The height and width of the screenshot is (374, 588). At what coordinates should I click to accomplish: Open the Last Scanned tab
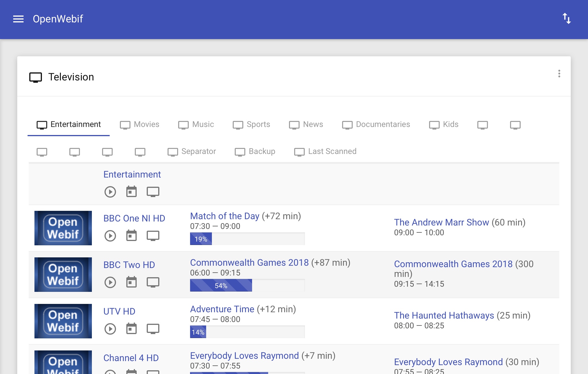point(325,151)
